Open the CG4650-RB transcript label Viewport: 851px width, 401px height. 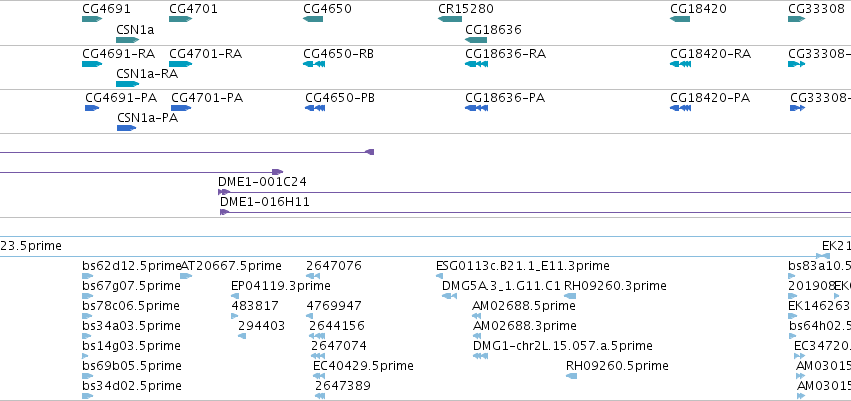coord(339,54)
